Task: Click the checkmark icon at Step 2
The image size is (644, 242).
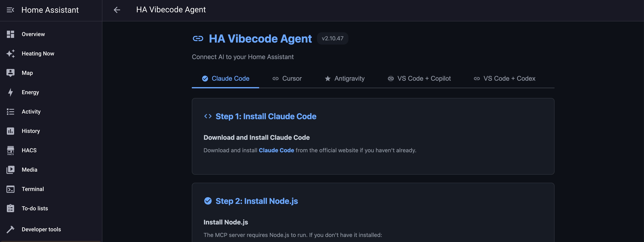Action: (x=208, y=201)
